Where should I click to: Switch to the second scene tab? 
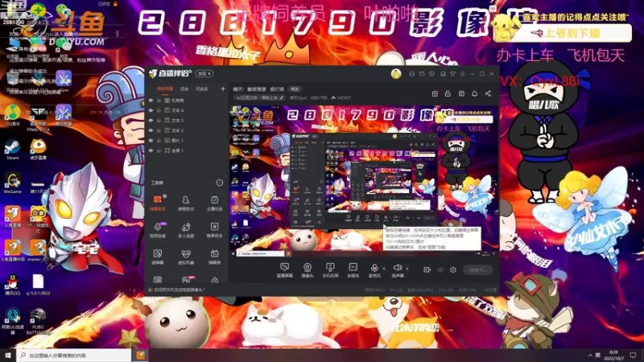(184, 88)
